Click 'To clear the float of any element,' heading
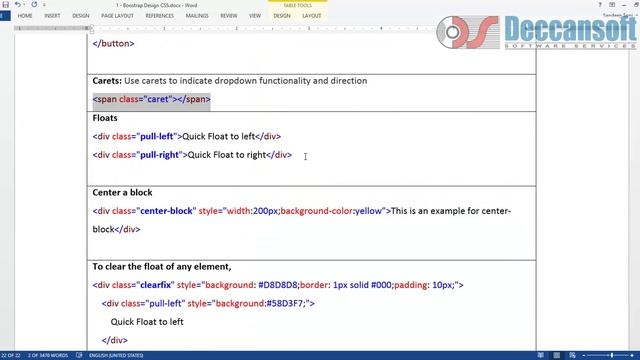Image resolution: width=640 pixels, height=360 pixels. [x=162, y=267]
